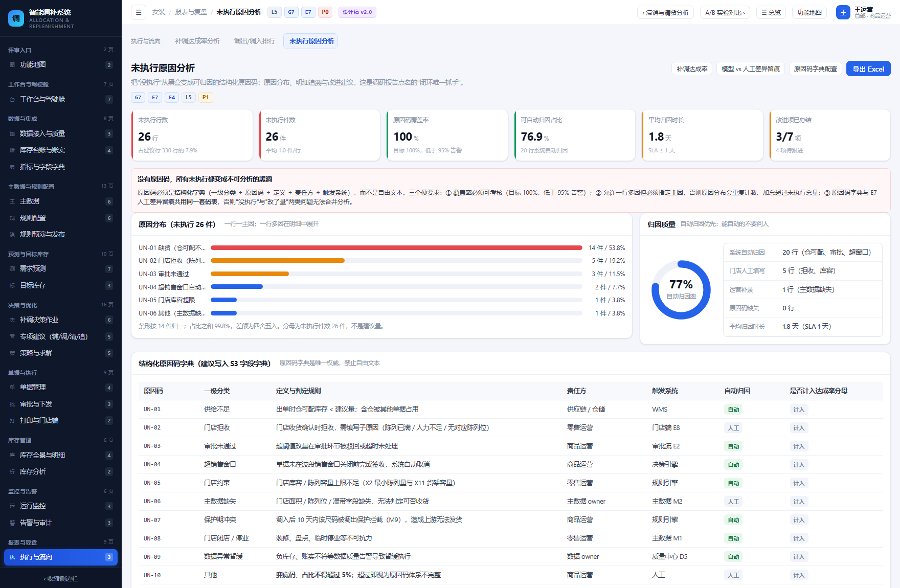Click the P0 tag in header
This screenshot has height=588, width=900.
325,12
